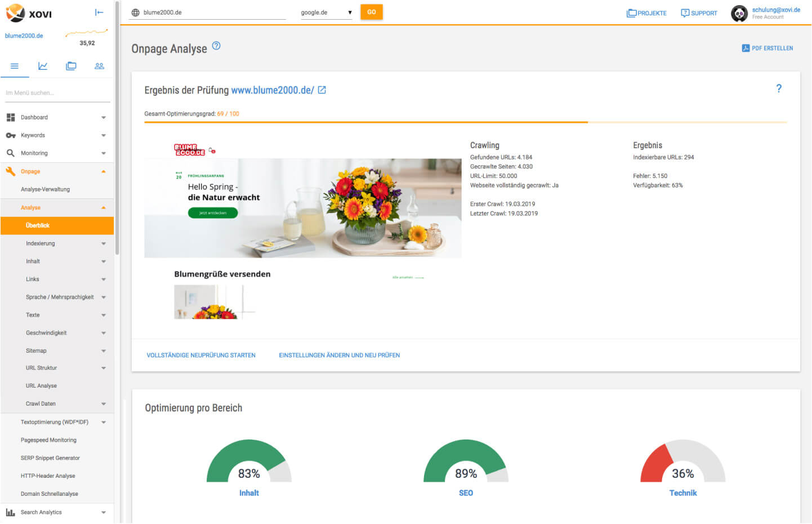Expand the Textoptimierung (WDF*IDF) item
Image resolution: width=812 pixels, height=524 pixels.
(x=104, y=423)
